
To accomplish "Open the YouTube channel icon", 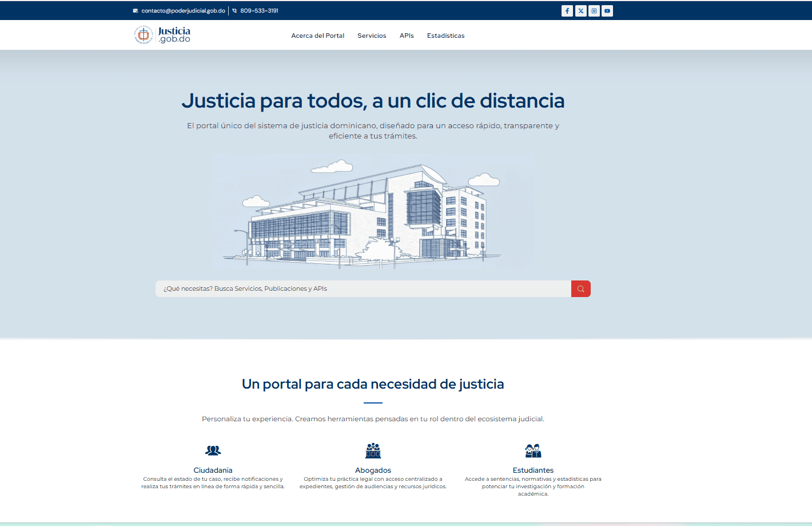I will (607, 10).
